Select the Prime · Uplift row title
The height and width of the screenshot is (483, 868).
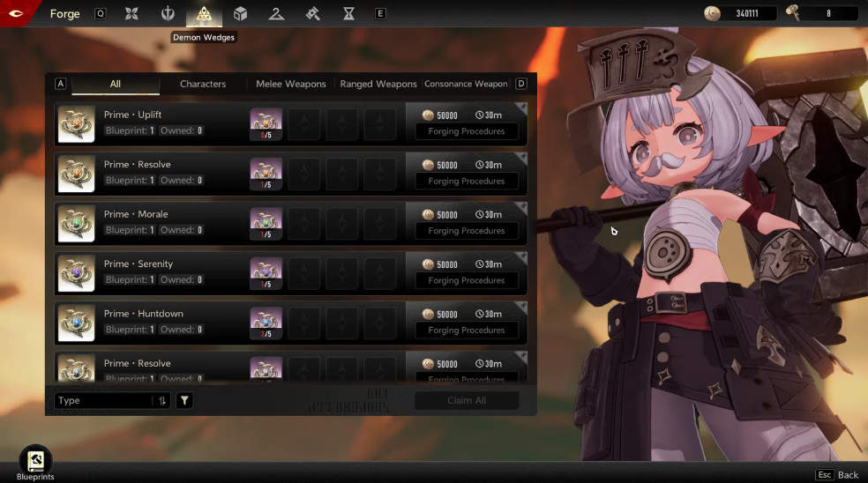click(x=132, y=115)
